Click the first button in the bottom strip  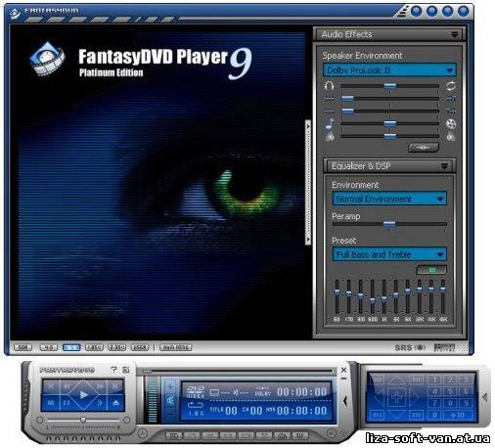[x=173, y=435]
